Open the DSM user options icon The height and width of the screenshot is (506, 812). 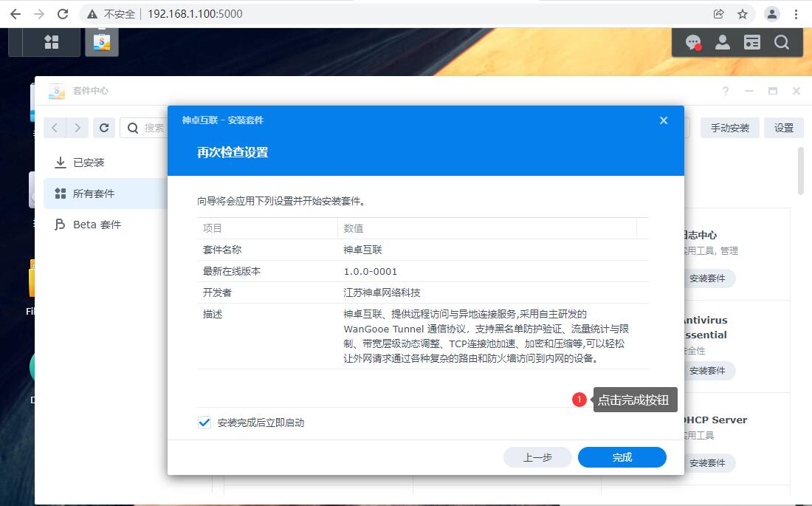click(723, 43)
